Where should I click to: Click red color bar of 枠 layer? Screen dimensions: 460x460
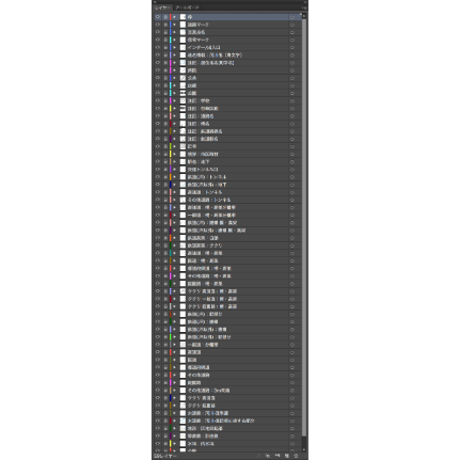170,17
